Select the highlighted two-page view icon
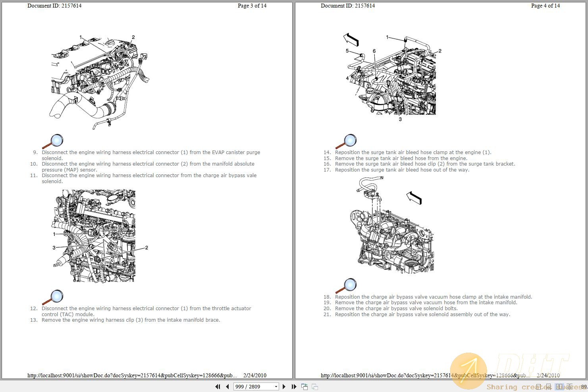The width and height of the screenshot is (588, 392). click(x=560, y=386)
